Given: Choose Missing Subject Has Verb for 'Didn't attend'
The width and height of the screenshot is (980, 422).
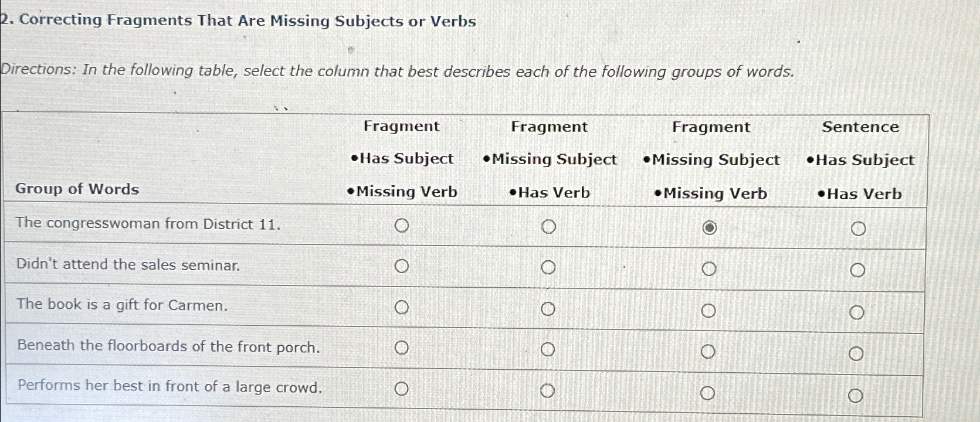Looking at the screenshot, I should pyautogui.click(x=550, y=267).
